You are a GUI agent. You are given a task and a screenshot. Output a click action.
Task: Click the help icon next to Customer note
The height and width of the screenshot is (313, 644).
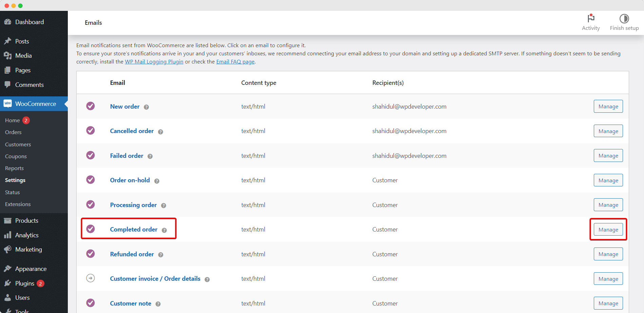pos(158,304)
